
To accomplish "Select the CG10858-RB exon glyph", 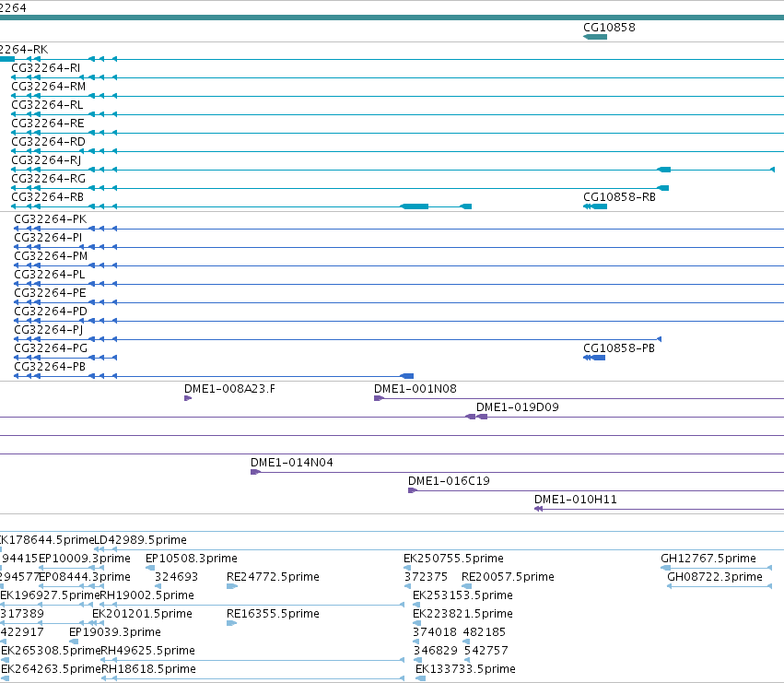I will pyautogui.click(x=595, y=206).
